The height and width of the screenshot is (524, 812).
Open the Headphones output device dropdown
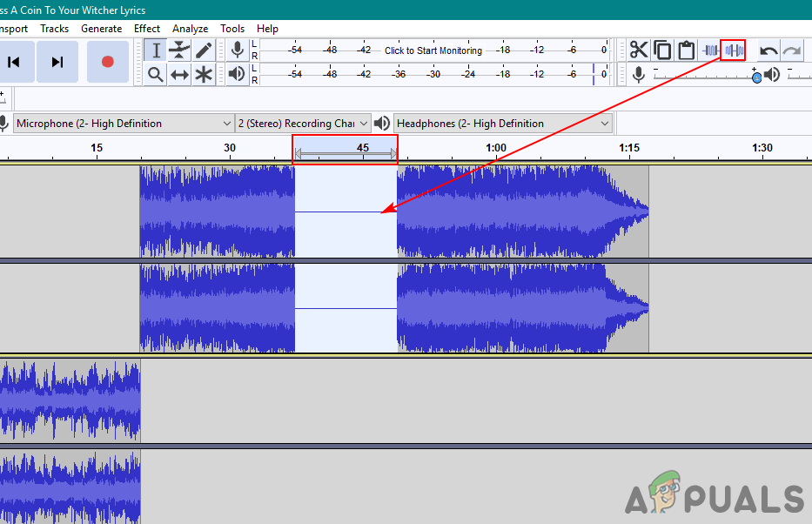point(502,123)
